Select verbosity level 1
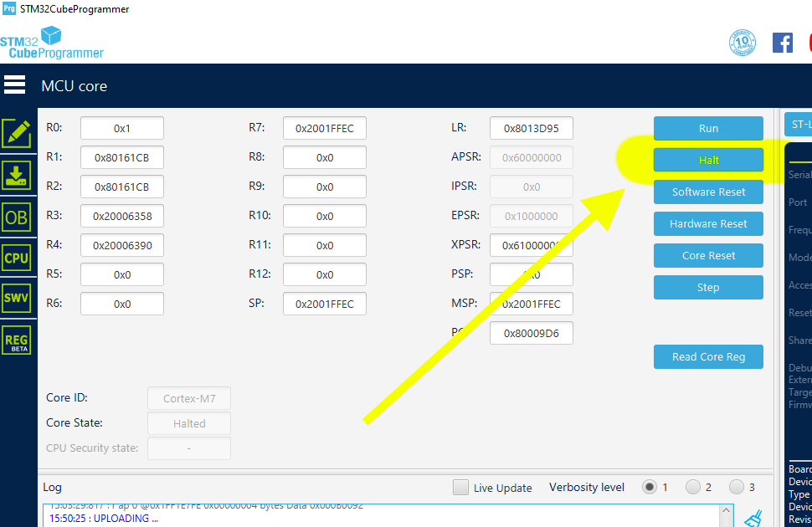Screen dimensions: 812x527 pyautogui.click(x=650, y=487)
